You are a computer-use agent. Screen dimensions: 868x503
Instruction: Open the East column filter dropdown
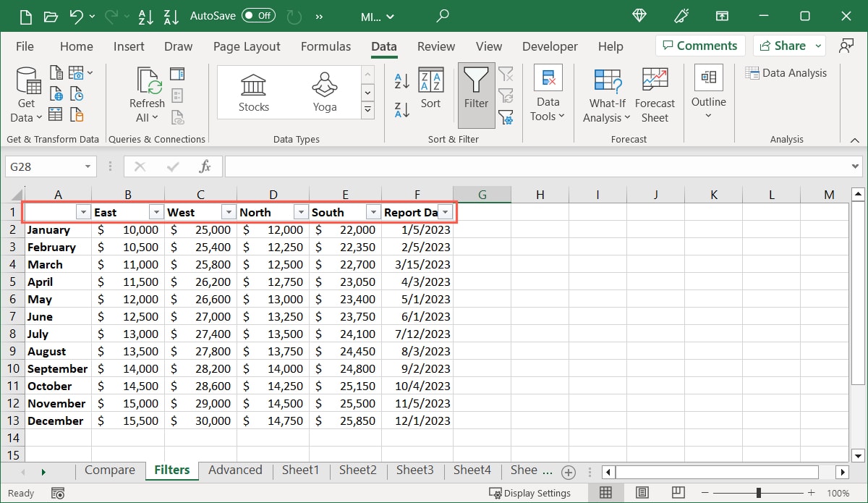tap(156, 212)
